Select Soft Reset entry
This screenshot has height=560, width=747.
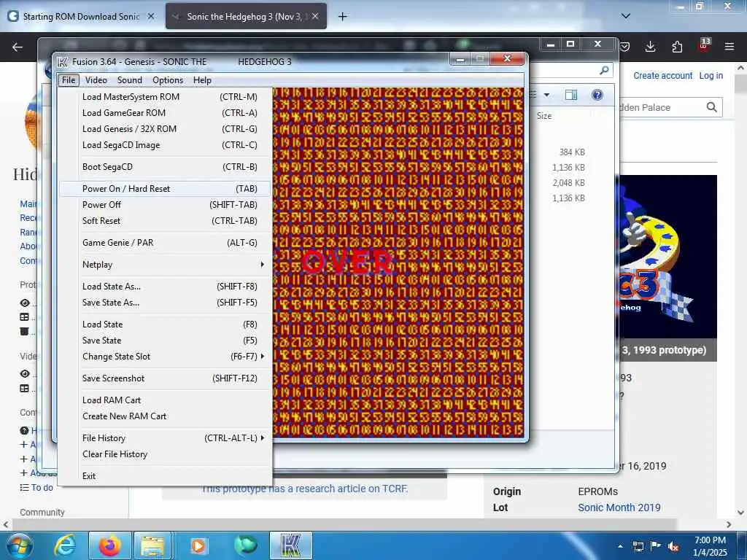(x=165, y=221)
